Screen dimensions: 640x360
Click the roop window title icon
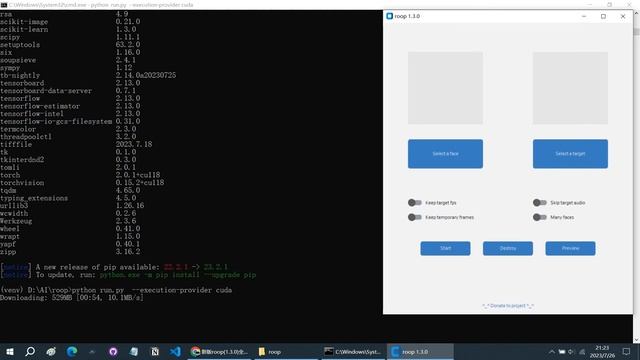pyautogui.click(x=389, y=16)
